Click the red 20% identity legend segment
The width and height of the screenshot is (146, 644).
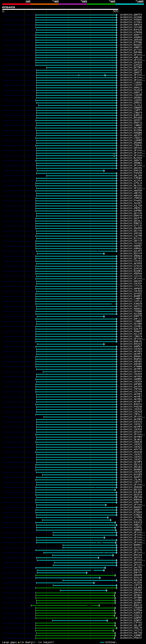16,4
